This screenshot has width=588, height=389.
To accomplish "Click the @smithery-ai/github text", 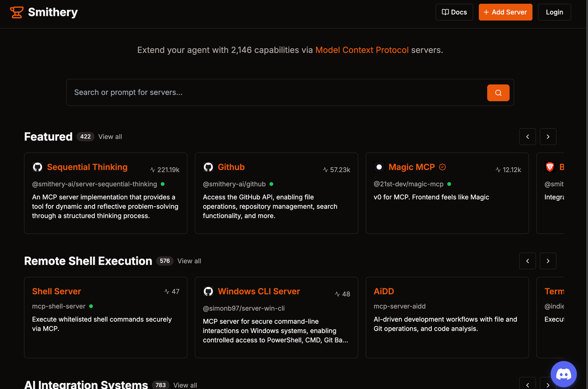I will point(234,184).
